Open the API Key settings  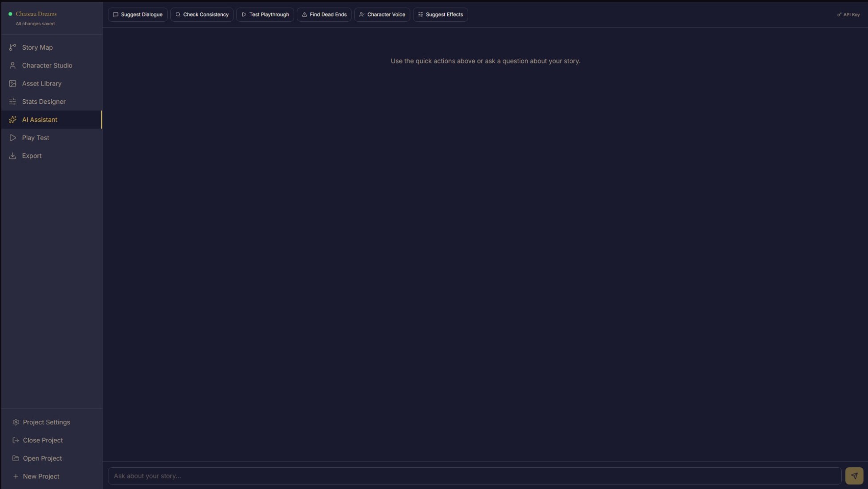pos(848,14)
